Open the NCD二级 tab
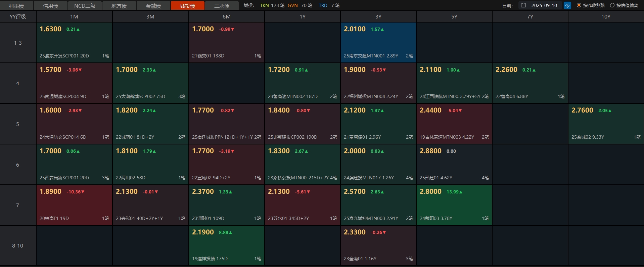 tap(85, 6)
